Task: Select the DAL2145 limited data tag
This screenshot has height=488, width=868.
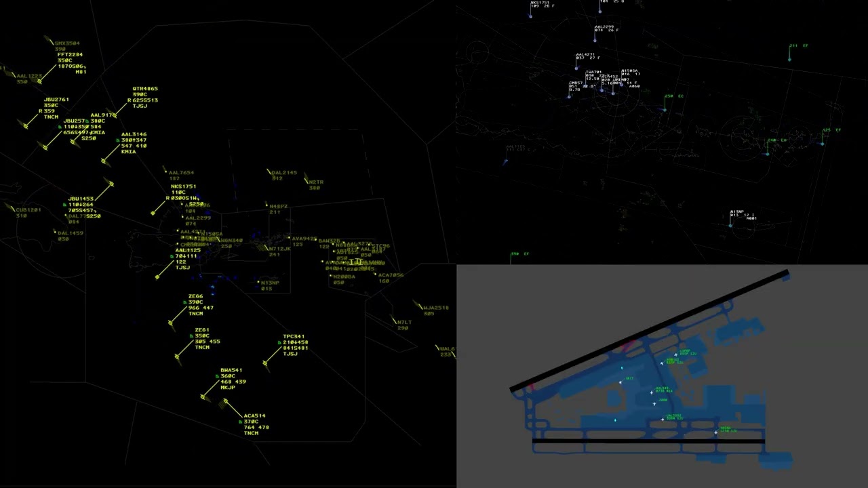Action: [x=283, y=176]
